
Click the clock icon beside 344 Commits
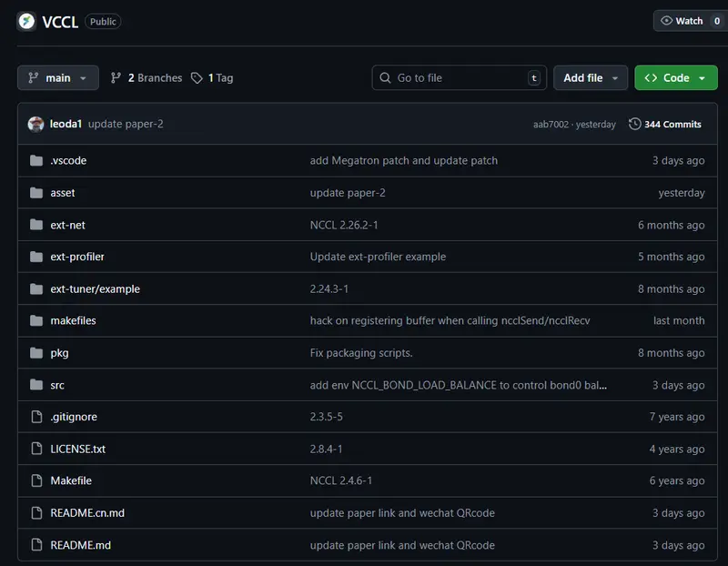635,124
